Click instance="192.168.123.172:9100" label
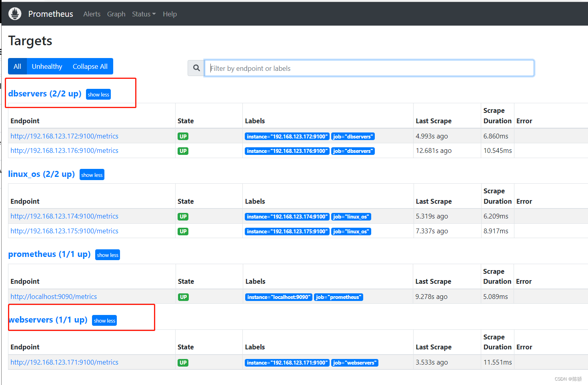 [x=287, y=136]
